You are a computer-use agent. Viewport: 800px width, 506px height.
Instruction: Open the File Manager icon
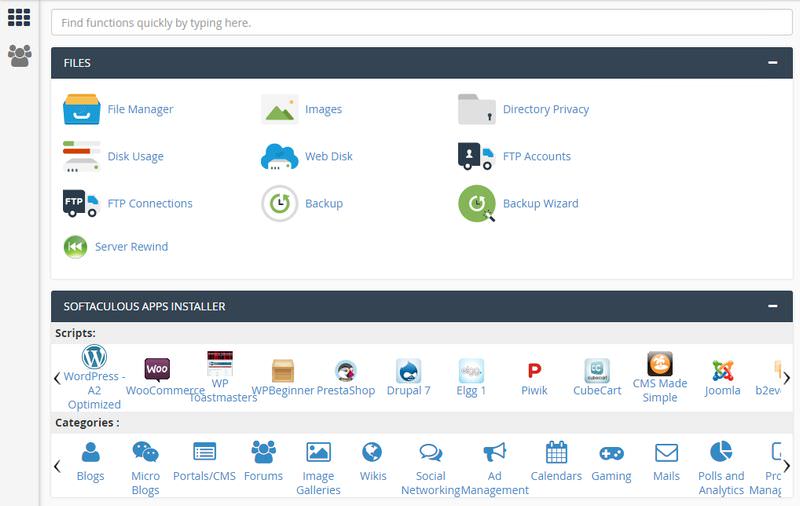(82, 109)
